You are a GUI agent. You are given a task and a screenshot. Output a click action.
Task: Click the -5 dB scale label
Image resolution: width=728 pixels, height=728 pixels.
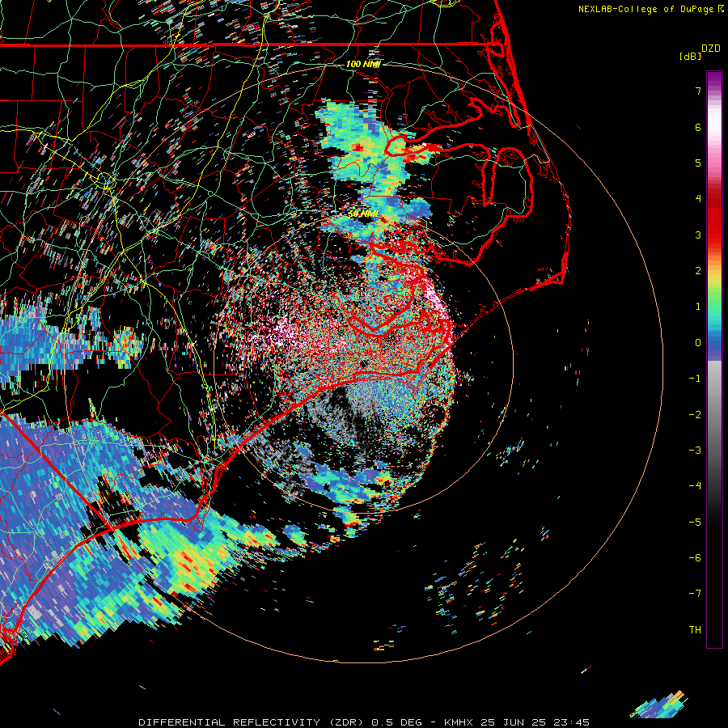pos(695,523)
